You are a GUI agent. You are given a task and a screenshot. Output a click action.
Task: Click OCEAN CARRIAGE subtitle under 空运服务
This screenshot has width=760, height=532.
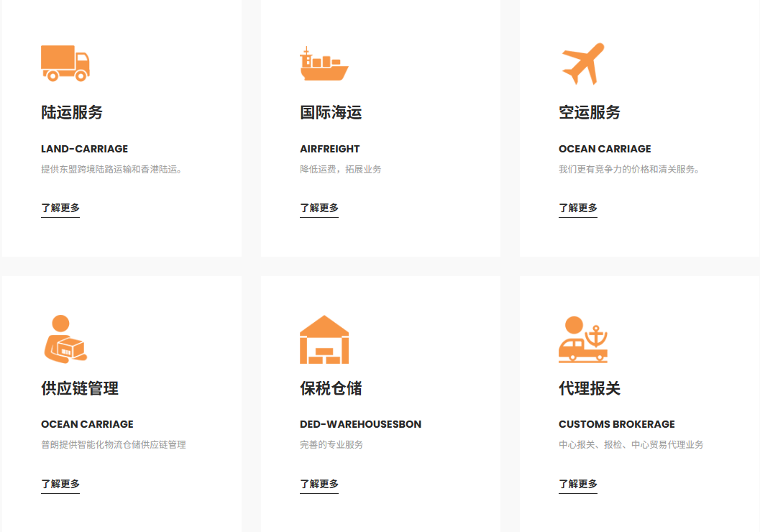605,149
